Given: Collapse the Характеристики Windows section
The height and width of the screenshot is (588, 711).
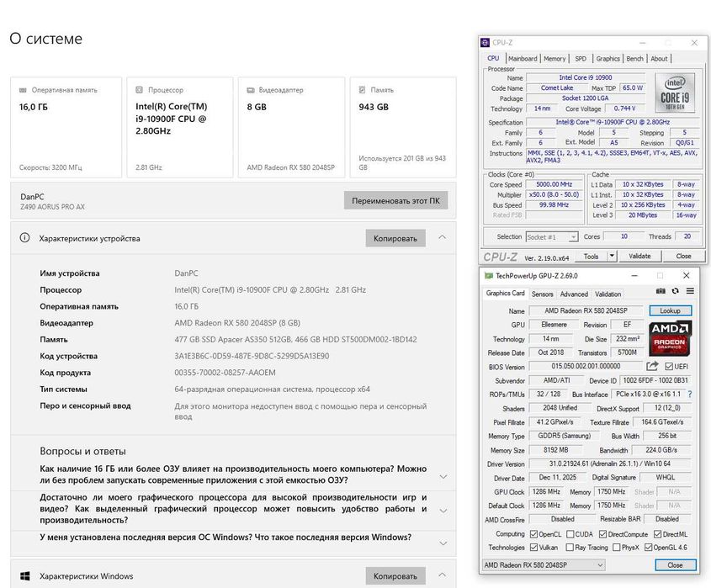Looking at the screenshot, I should point(442,575).
